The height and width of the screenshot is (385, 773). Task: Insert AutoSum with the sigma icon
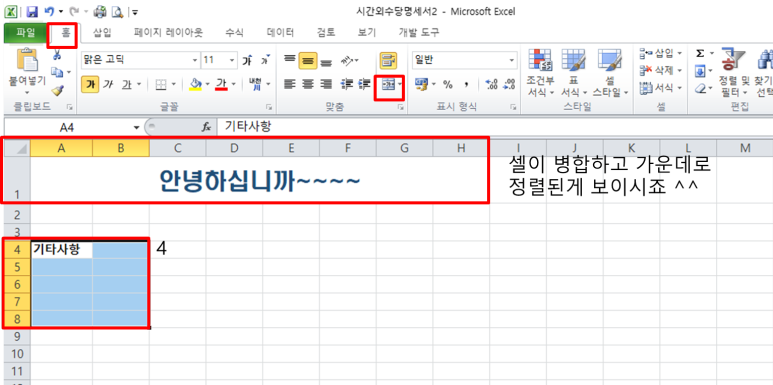click(700, 54)
